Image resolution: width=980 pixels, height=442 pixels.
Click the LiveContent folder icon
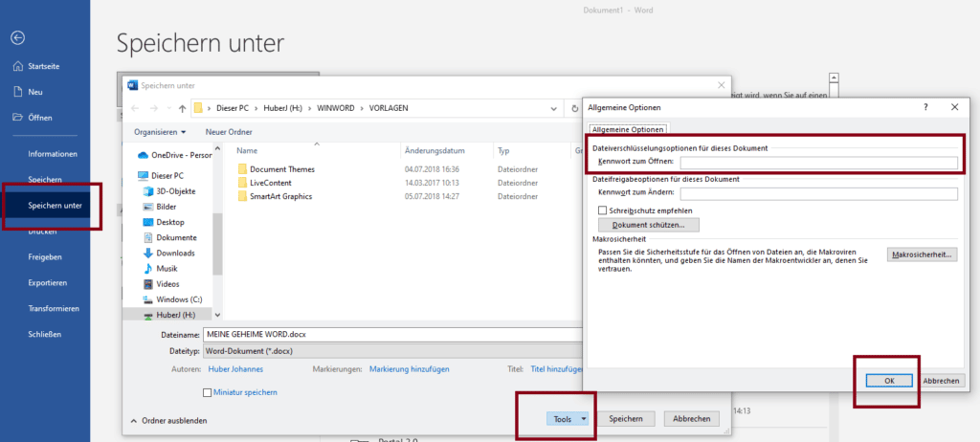tap(242, 183)
